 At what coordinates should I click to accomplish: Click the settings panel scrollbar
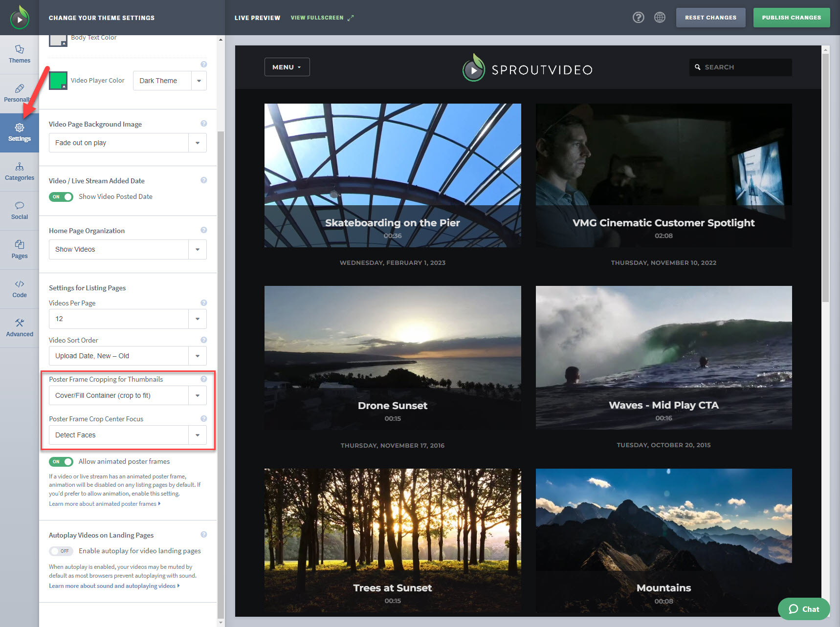tap(221, 374)
